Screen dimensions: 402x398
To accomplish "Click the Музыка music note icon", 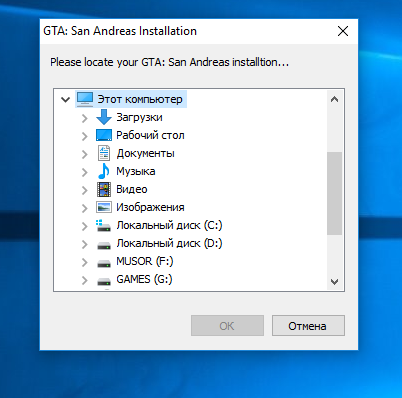I will point(104,171).
